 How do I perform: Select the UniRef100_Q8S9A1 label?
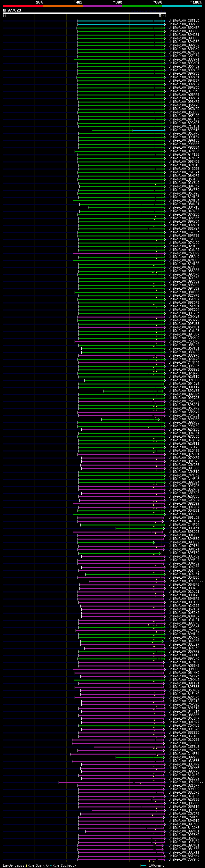[x=184, y=60]
